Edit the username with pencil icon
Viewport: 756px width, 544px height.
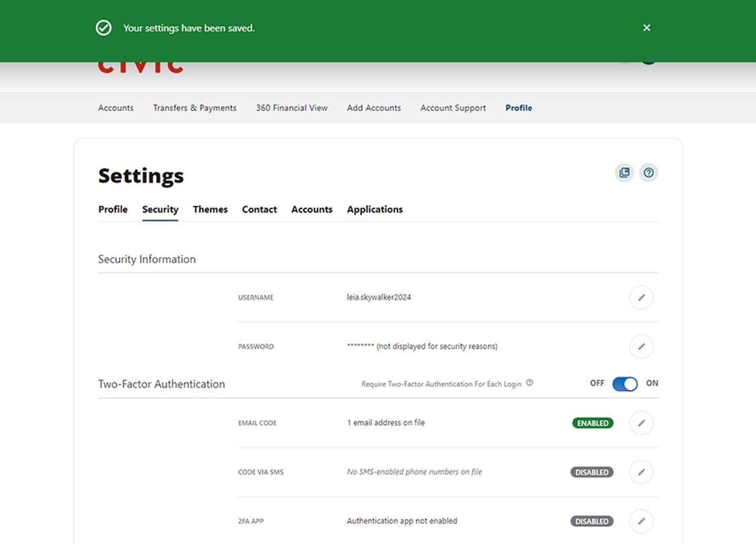(641, 298)
